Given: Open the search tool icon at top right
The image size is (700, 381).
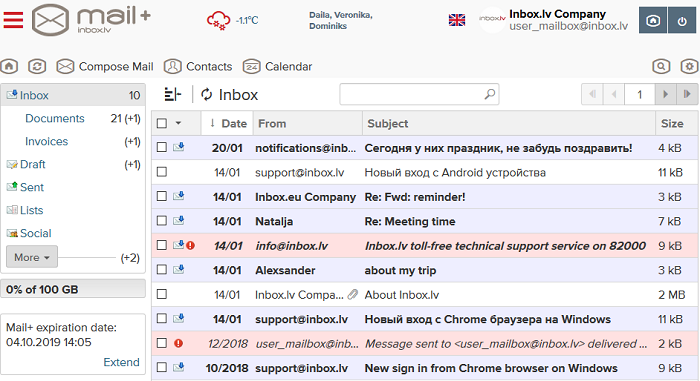Looking at the screenshot, I should click(661, 67).
